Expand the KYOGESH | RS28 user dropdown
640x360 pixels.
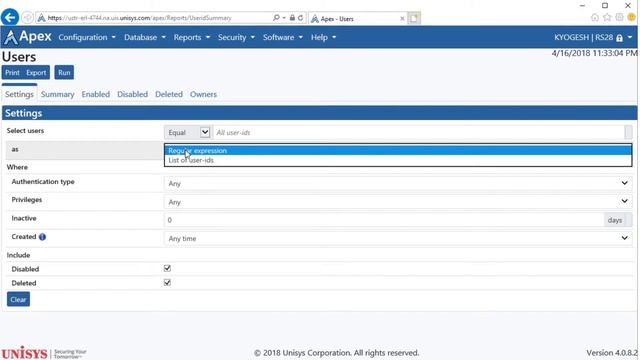[x=593, y=37]
